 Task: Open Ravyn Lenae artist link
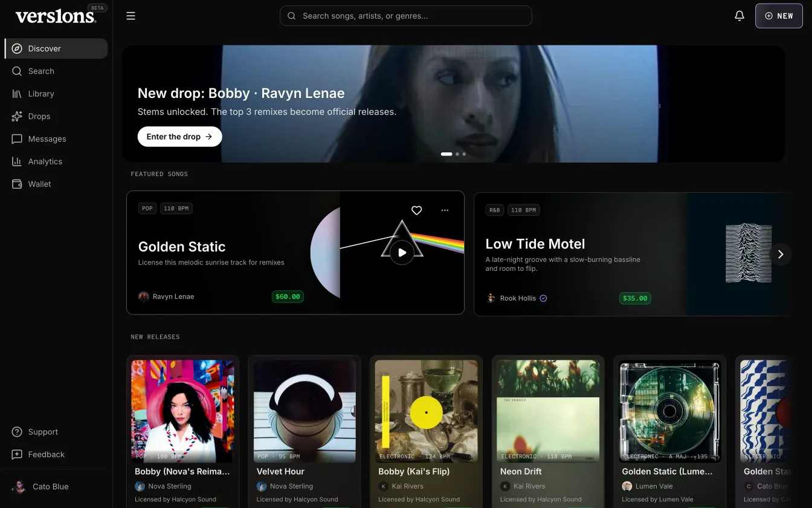[166, 296]
